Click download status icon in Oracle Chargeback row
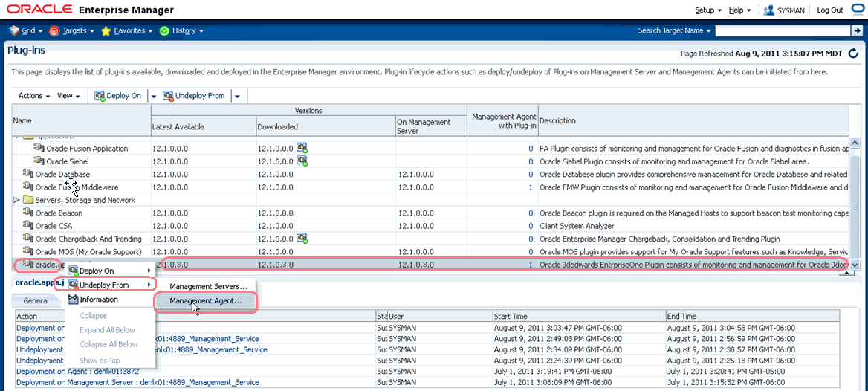 coord(302,239)
